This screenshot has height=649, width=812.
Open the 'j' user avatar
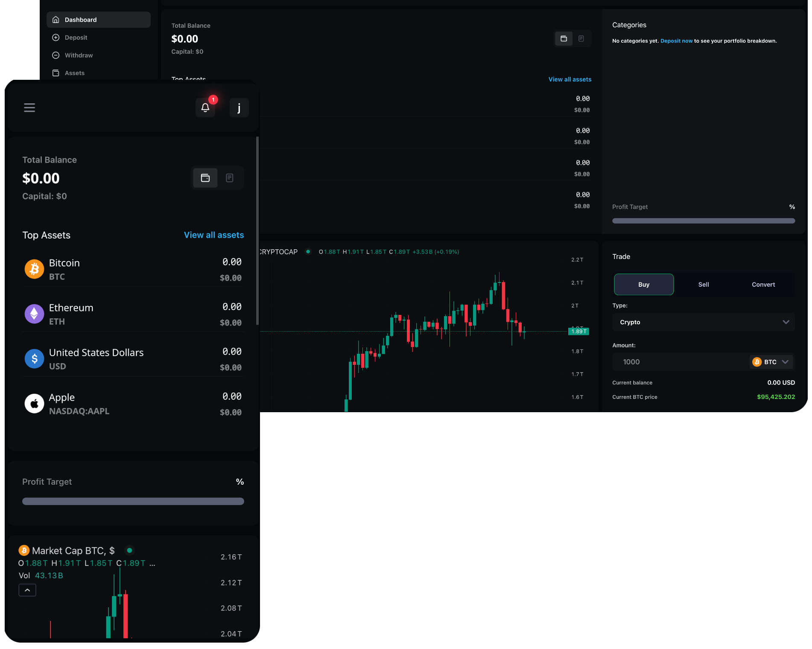coord(239,108)
